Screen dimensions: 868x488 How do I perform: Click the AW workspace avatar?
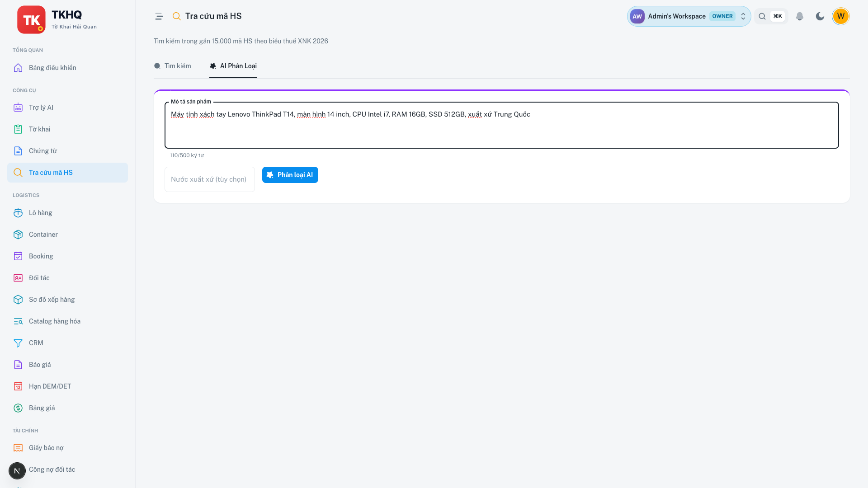(637, 16)
